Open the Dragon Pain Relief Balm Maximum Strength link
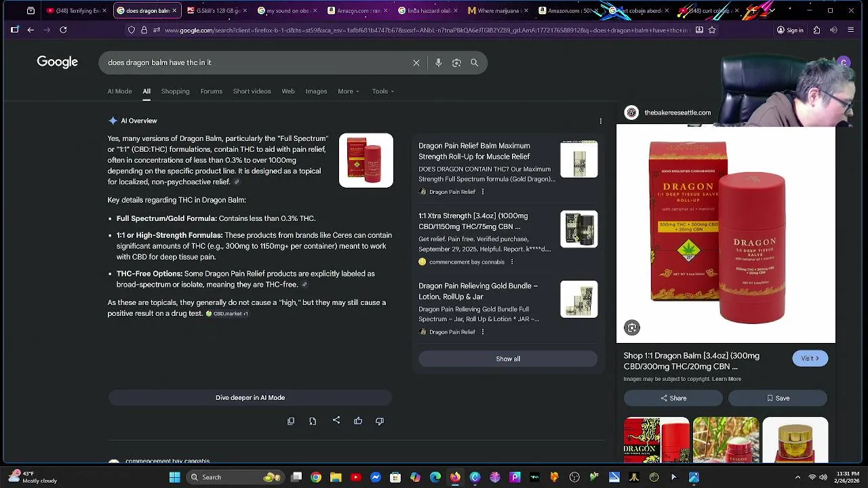Screen dimensions: 868x488 (x=474, y=151)
